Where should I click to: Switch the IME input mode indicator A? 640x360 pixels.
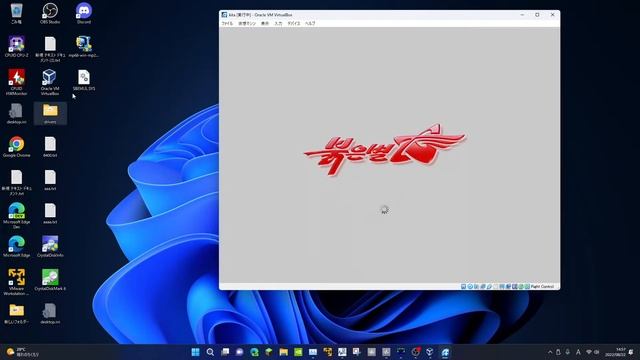tap(578, 352)
